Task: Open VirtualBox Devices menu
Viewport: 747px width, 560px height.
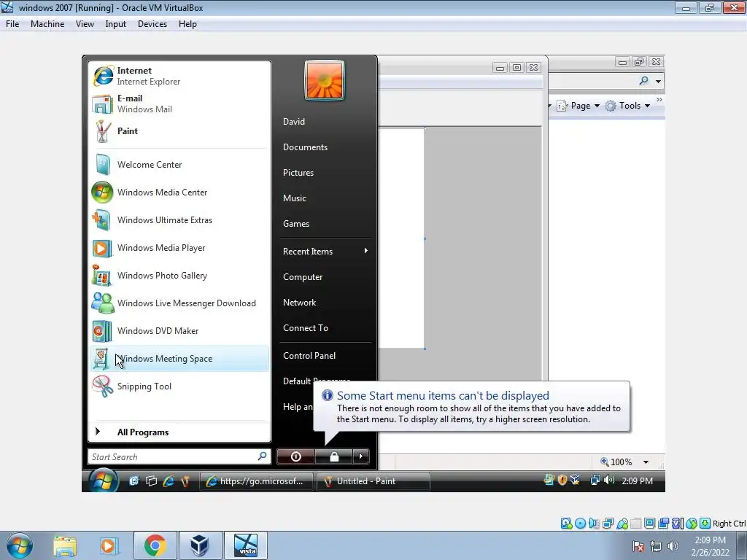Action: coord(152,24)
